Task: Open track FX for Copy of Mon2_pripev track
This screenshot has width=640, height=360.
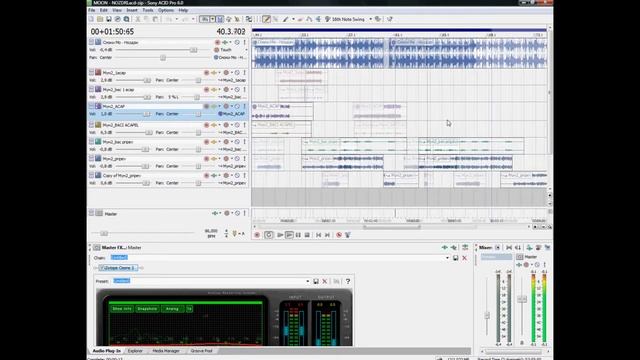Action: tap(213, 176)
